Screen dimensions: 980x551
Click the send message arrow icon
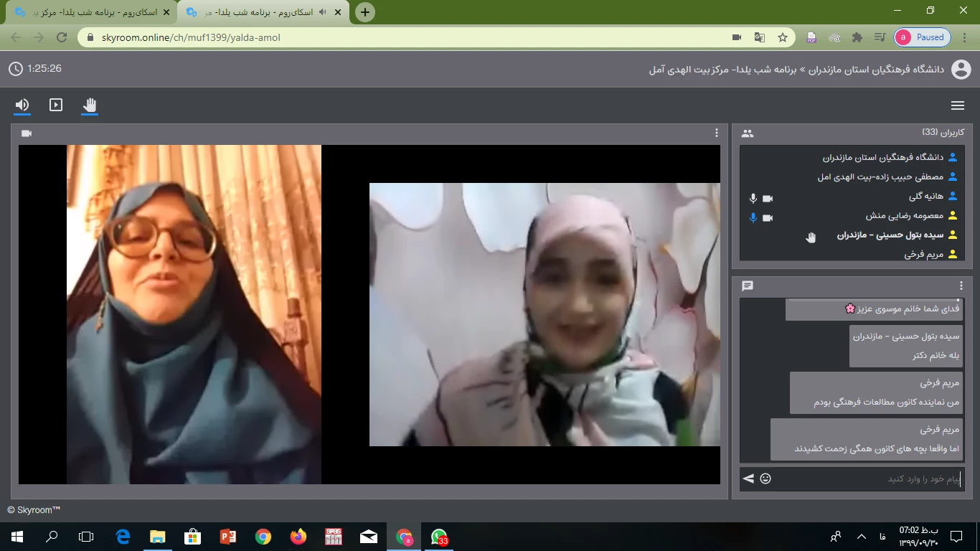(748, 479)
